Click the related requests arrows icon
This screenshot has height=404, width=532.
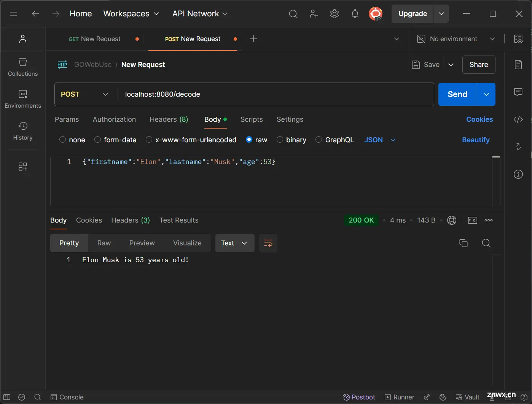click(518, 147)
